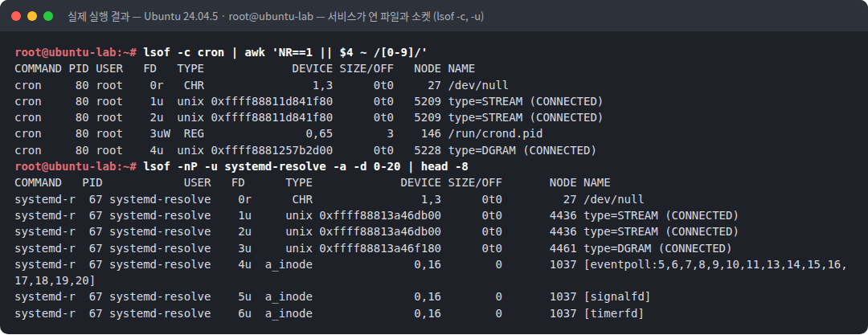The height and width of the screenshot is (335, 868).
Task: Click device 0xffff88813a46db00 in systemd-r 2u row
Action: (380, 231)
